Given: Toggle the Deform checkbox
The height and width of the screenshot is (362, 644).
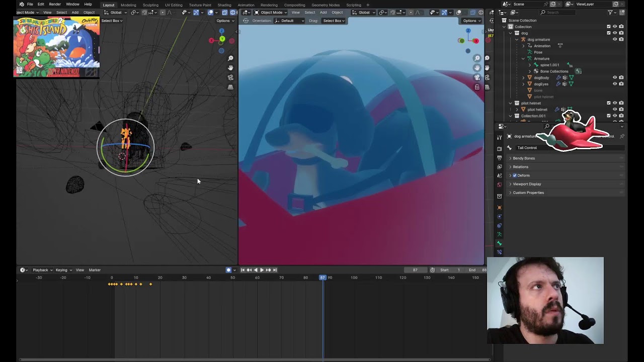Looking at the screenshot, I should (x=515, y=175).
